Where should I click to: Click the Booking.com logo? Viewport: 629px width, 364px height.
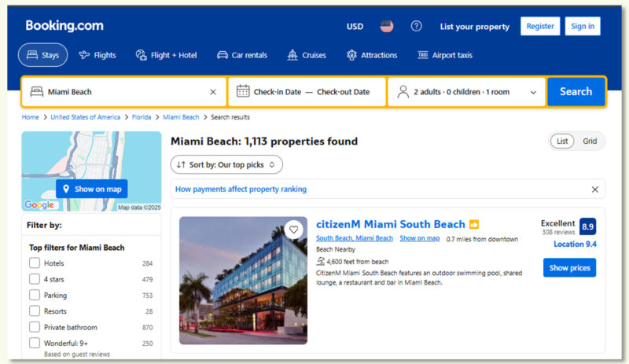64,26
